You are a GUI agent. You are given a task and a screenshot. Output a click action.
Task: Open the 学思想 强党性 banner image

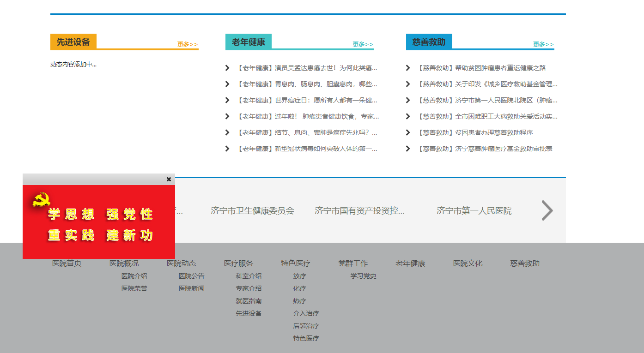99,222
